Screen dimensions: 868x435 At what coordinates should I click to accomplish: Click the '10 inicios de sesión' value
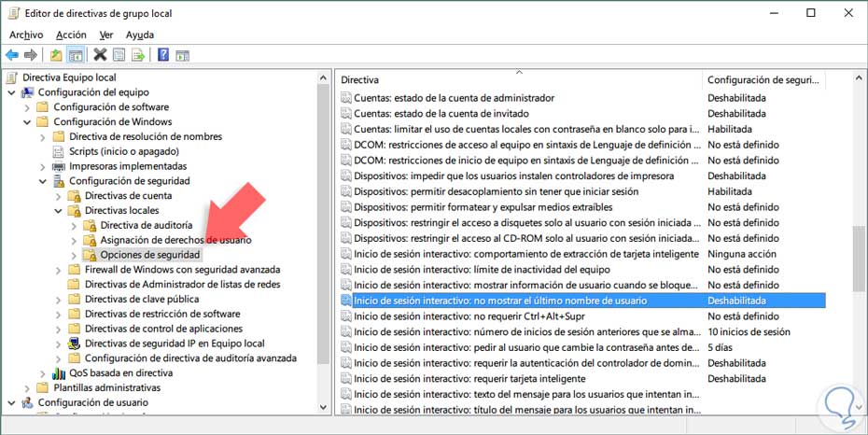pos(749,332)
